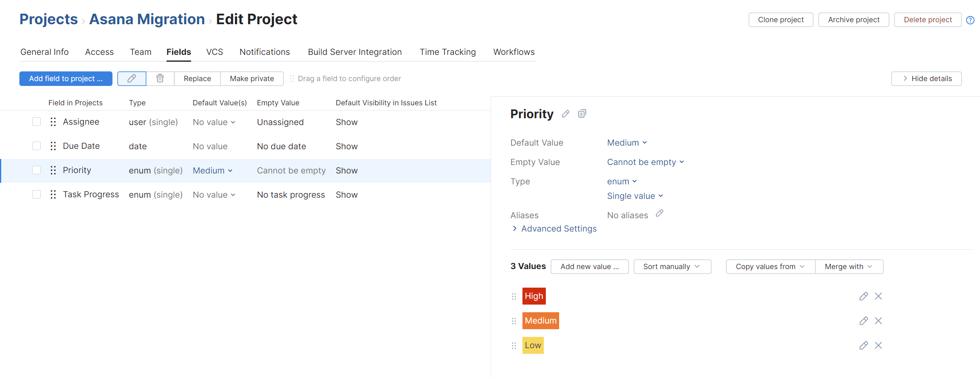This screenshot has height=378, width=980.
Task: Open Empty Value 'Cannot be empty' dropdown
Action: (x=645, y=162)
